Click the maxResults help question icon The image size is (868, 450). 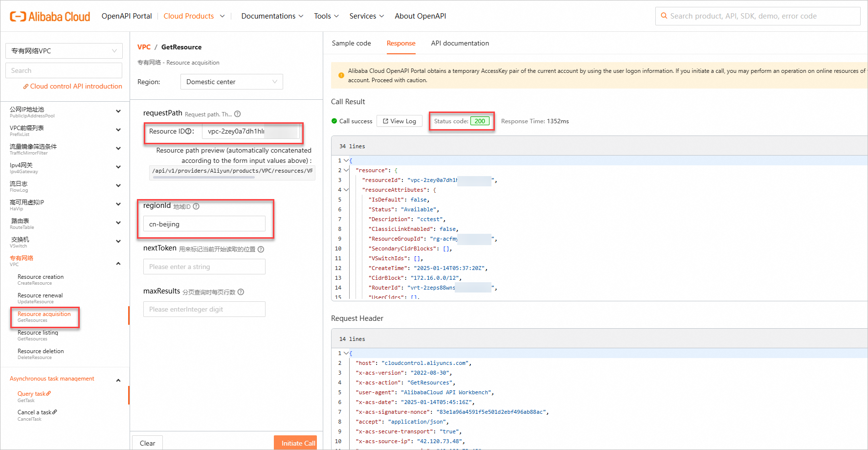(x=241, y=292)
